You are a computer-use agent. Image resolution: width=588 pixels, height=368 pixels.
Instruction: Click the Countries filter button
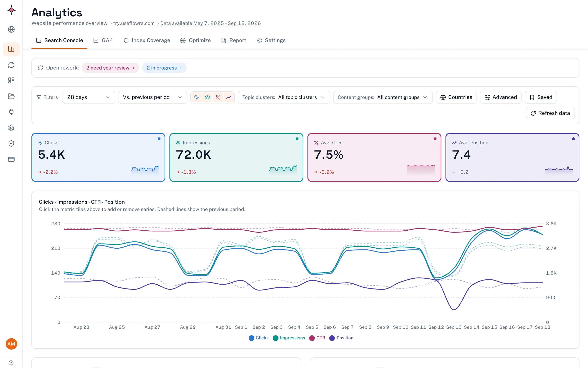[x=456, y=97]
